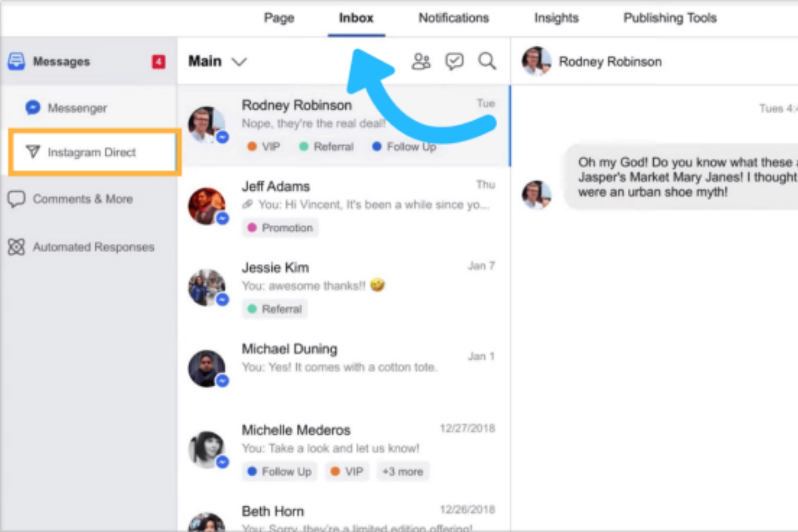798x532 pixels.
Task: Open Jeff Adams conversation
Action: pyautogui.click(x=343, y=207)
